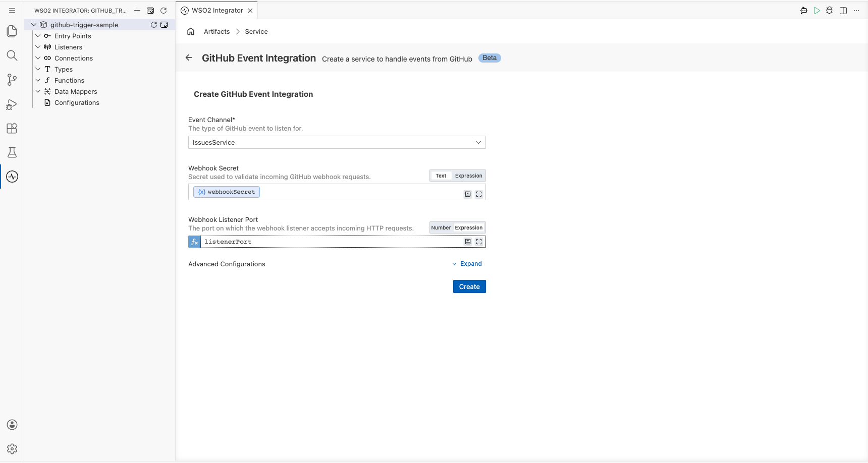This screenshot has width=868, height=463.
Task: Add new artifact with plus icon
Action: (x=137, y=10)
